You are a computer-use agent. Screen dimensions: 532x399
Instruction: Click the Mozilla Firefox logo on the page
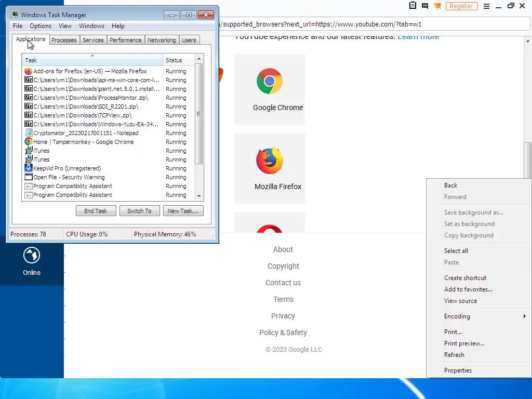(x=270, y=160)
